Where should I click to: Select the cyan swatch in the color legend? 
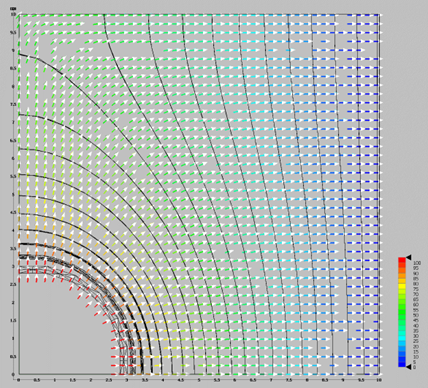402,338
